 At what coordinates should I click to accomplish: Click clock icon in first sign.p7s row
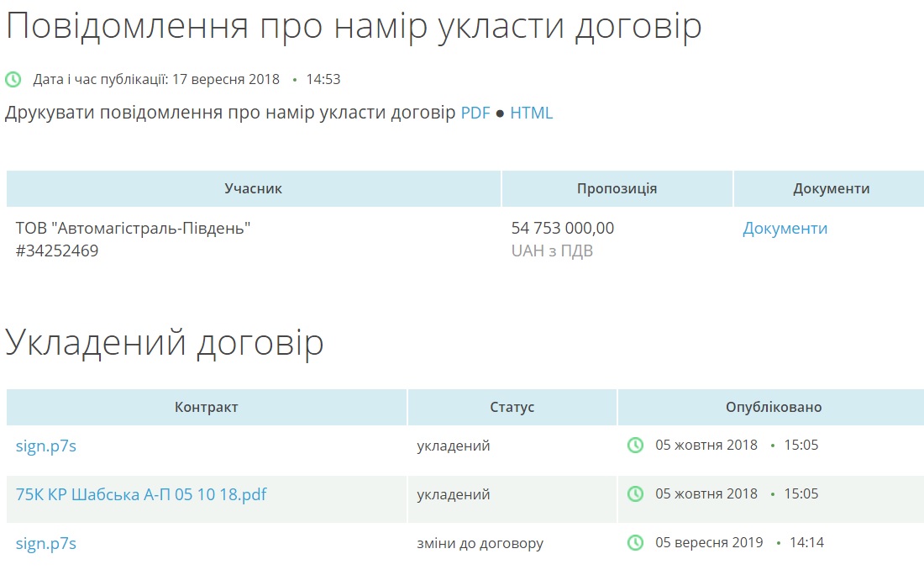[635, 445]
